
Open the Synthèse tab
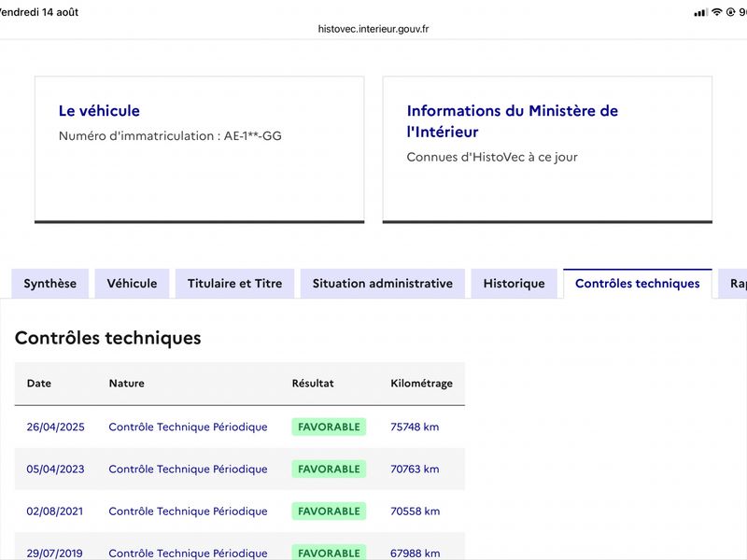(50, 284)
